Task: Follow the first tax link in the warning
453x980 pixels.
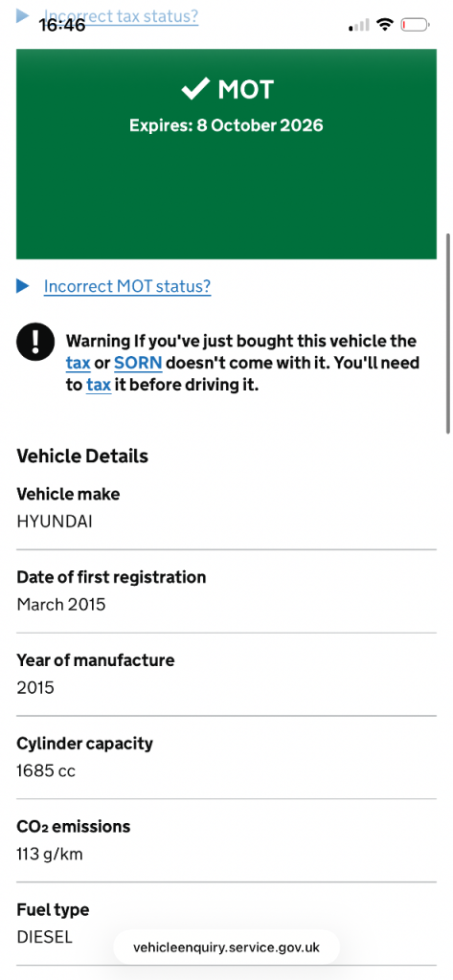Action: click(79, 363)
